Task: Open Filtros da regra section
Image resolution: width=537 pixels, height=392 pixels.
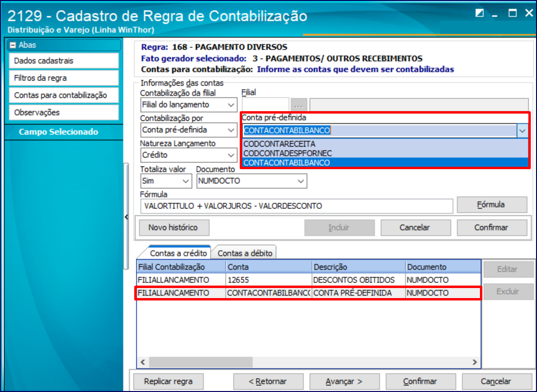Action: tap(64, 78)
